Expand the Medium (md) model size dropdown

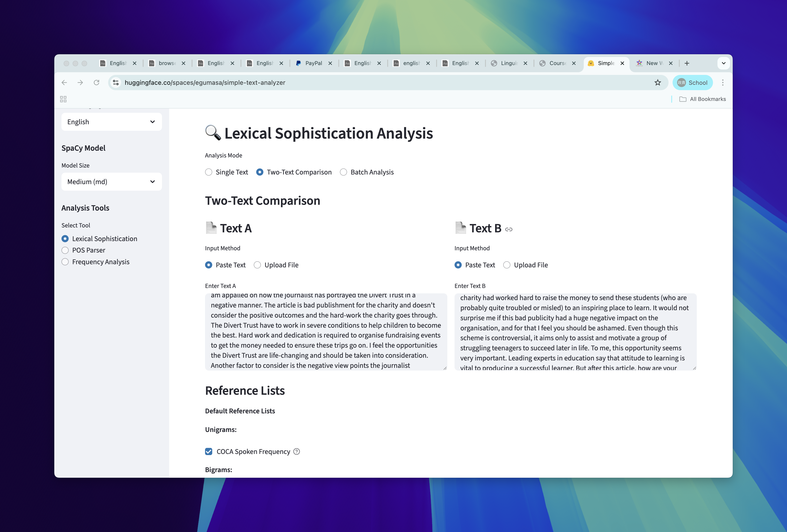111,182
